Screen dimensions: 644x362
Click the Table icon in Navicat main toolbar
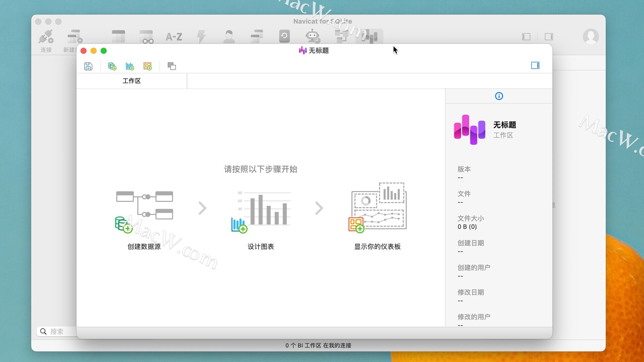pos(118,37)
